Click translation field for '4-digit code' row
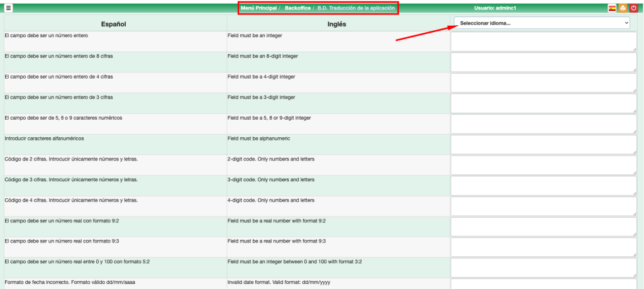The height and width of the screenshot is (289, 644). tap(543, 206)
